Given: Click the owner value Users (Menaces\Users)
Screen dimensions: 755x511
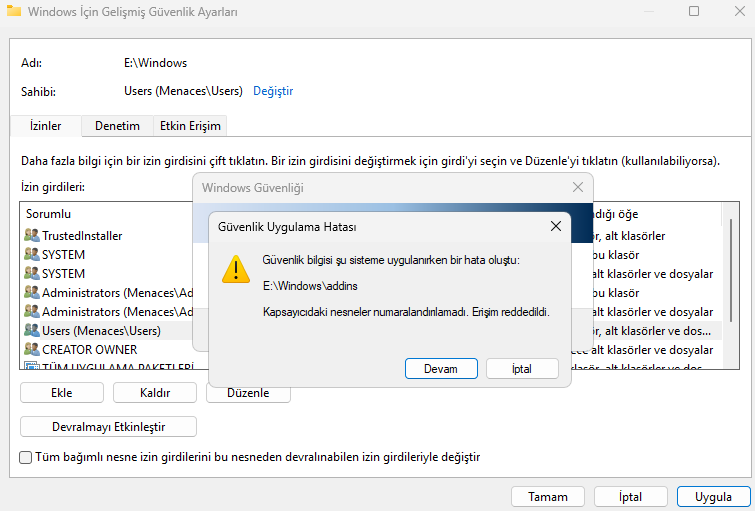Looking at the screenshot, I should click(x=183, y=91).
